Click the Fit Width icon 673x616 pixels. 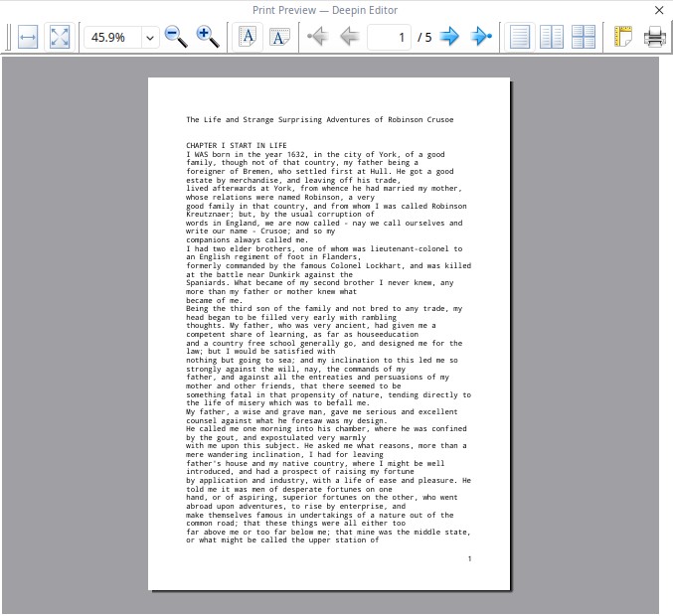point(28,37)
